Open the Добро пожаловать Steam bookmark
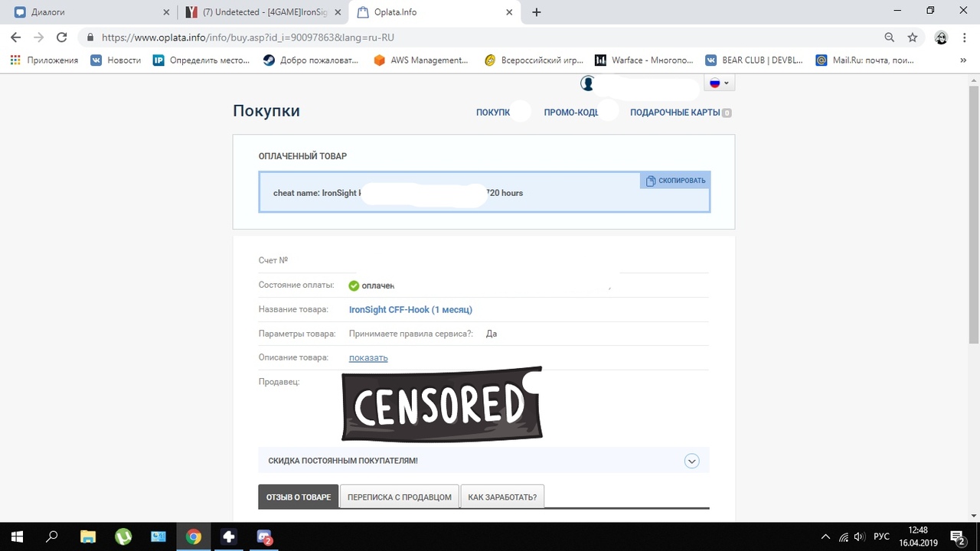Screen dimensions: 980x551 tap(311, 60)
